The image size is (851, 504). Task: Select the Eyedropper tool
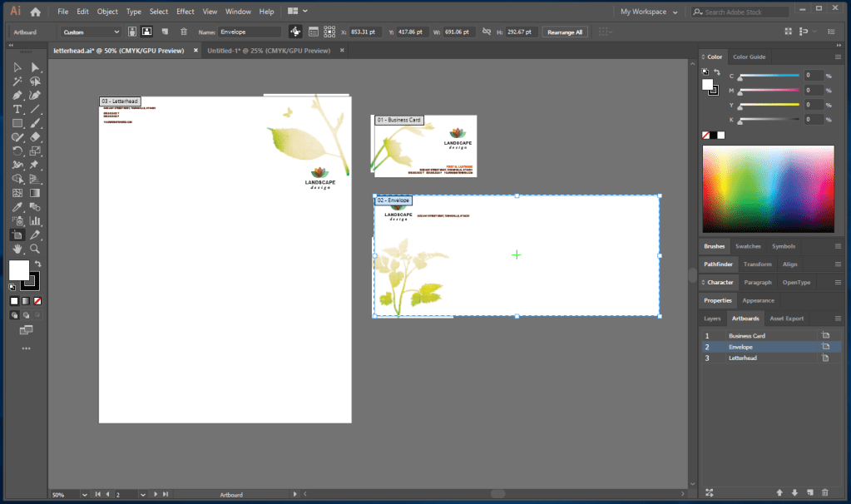[x=17, y=207]
